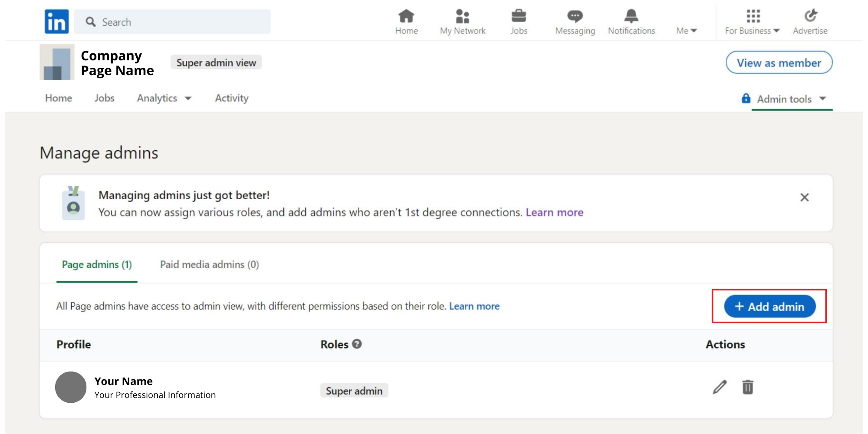The width and height of the screenshot is (868, 434).
Task: Switch to the Paid media admins tab
Action: [x=209, y=264]
